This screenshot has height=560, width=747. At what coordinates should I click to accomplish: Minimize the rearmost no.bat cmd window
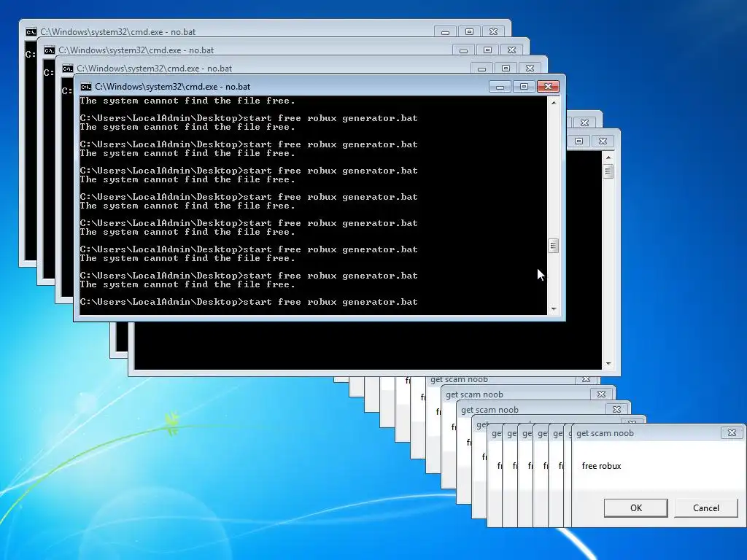pyautogui.click(x=445, y=32)
